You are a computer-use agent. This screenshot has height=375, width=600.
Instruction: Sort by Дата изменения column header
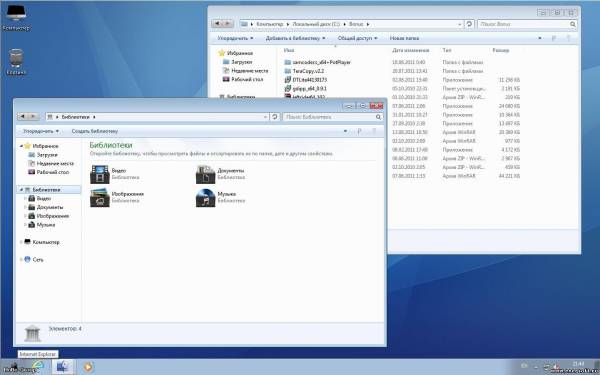pos(411,50)
